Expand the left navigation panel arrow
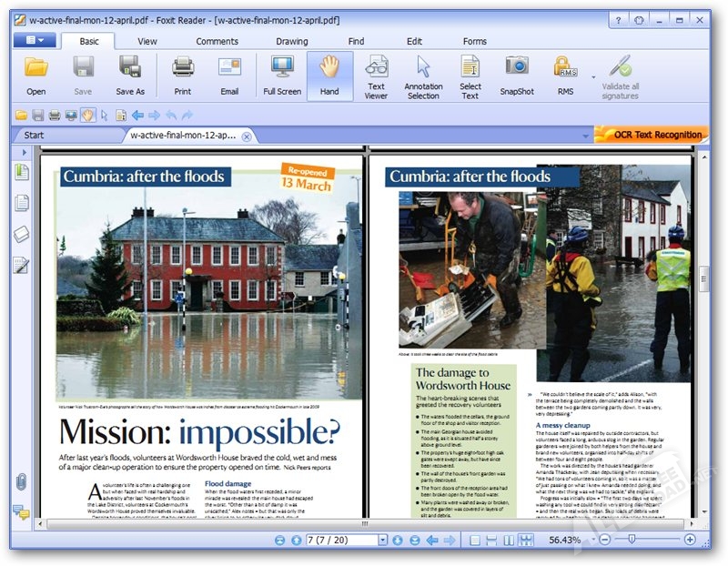Viewport: 728px width, 566px height. (25, 152)
